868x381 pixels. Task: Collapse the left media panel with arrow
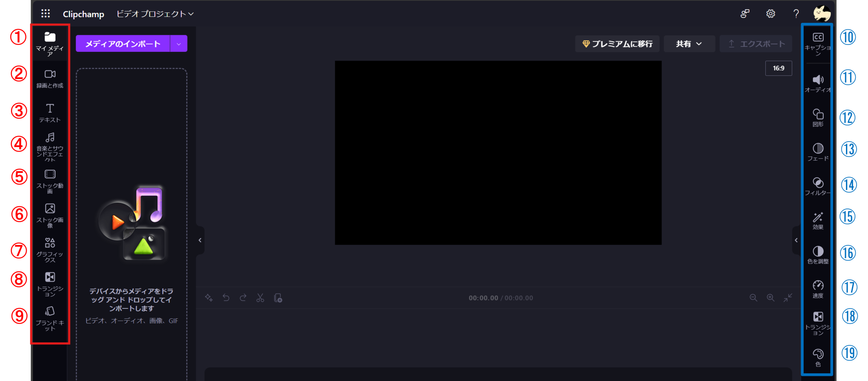[x=200, y=240]
